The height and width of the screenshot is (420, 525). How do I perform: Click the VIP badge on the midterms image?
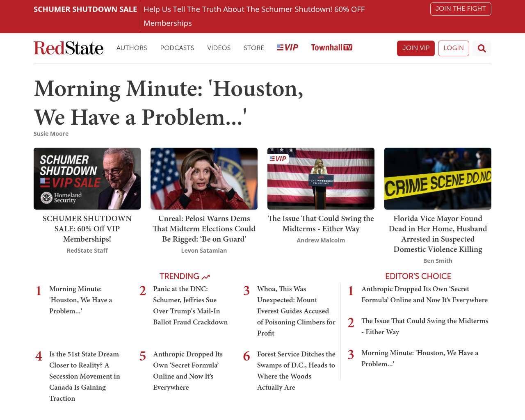tap(278, 159)
